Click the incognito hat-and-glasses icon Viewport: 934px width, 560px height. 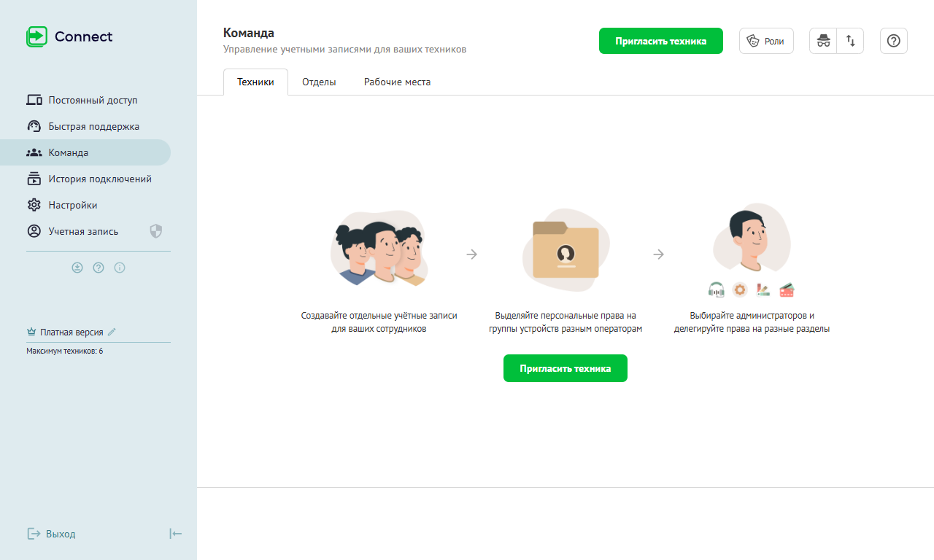point(823,41)
